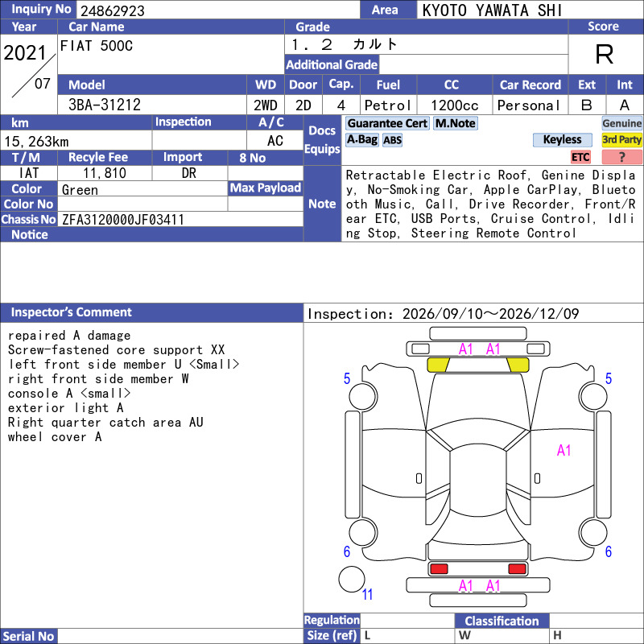Click the right red tail light on diagram

pyautogui.click(x=517, y=569)
